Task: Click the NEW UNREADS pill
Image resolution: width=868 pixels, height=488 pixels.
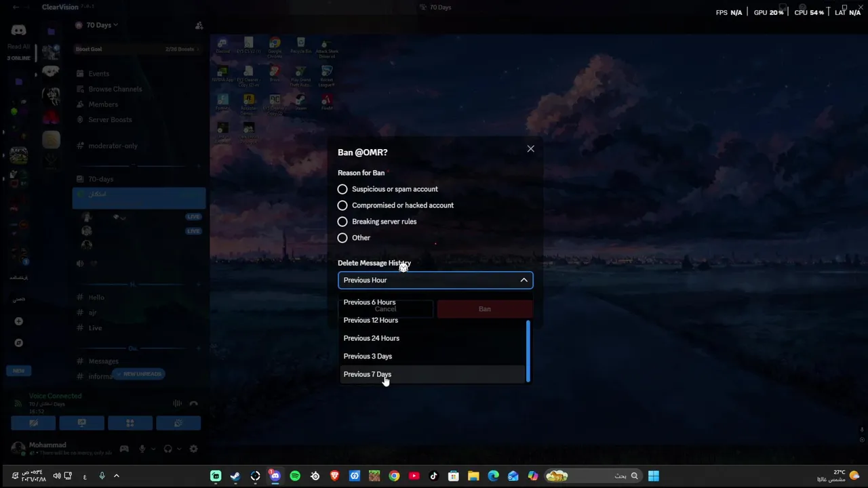Action: (x=139, y=374)
